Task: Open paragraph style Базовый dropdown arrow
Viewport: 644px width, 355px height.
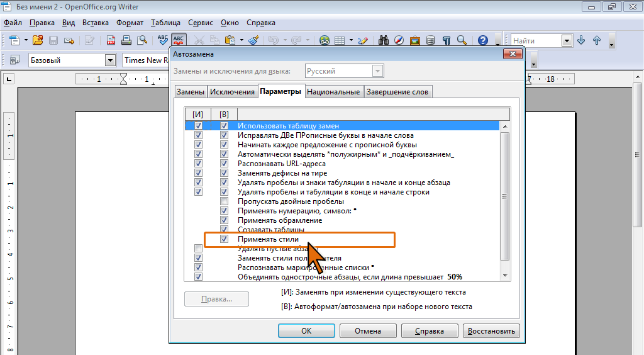Action: (x=109, y=60)
